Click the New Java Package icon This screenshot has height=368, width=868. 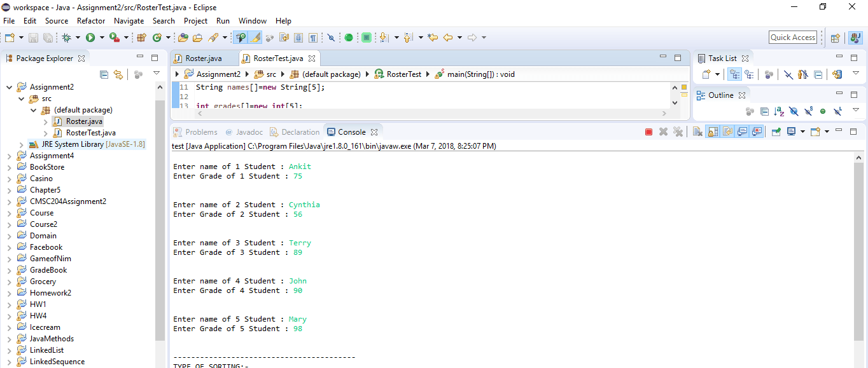pyautogui.click(x=141, y=37)
